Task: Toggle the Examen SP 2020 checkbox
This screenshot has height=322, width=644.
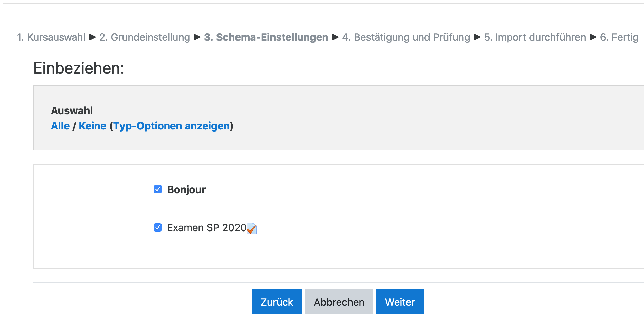Action: click(158, 227)
